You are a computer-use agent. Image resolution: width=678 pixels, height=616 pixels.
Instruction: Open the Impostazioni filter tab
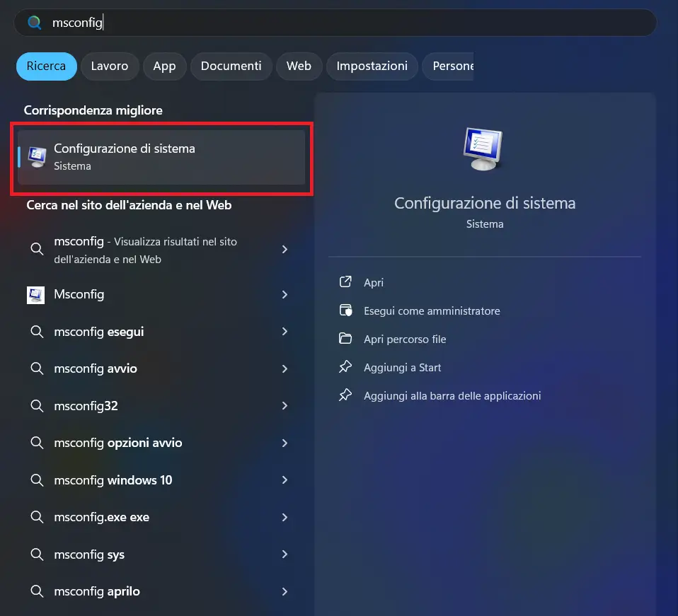pos(372,66)
